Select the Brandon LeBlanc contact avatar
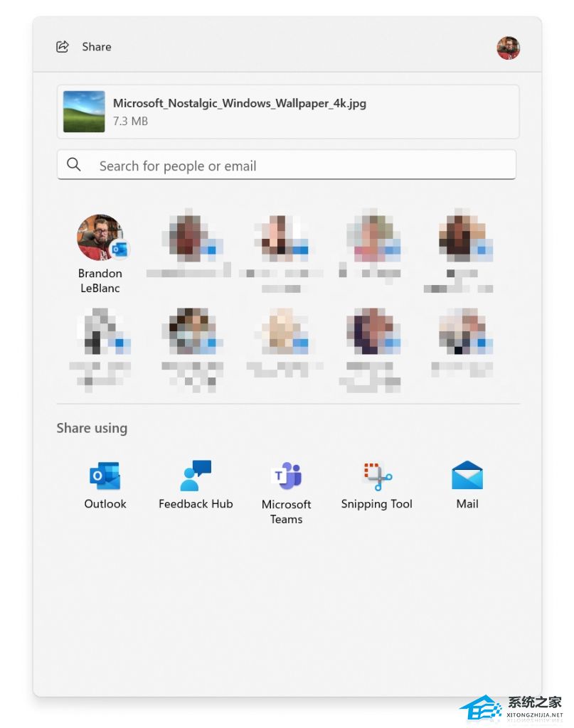The height and width of the screenshot is (728, 574). click(x=101, y=237)
